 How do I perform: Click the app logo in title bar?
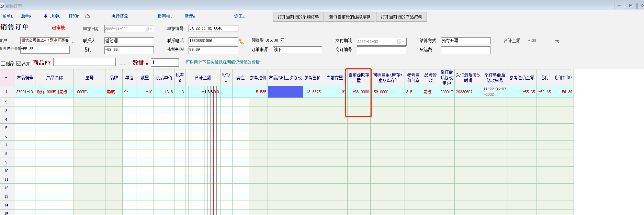[x=2, y=6]
